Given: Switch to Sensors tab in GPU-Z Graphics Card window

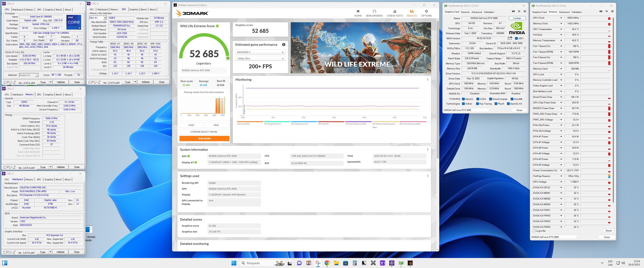Looking at the screenshot, I should click(465, 12).
